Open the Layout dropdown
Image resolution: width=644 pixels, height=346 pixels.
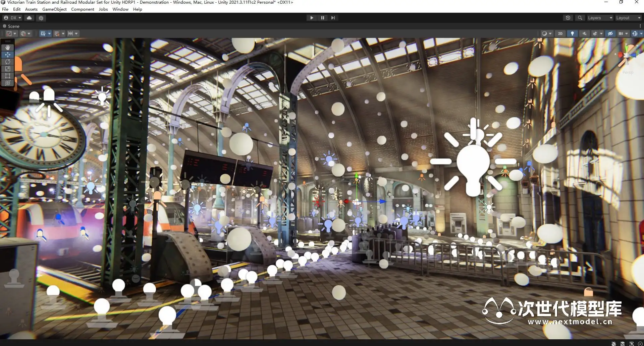(x=628, y=18)
